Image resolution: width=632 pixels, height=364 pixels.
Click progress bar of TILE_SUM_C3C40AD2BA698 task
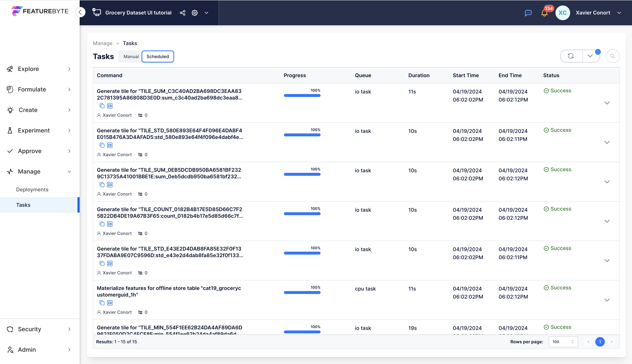[x=302, y=95]
